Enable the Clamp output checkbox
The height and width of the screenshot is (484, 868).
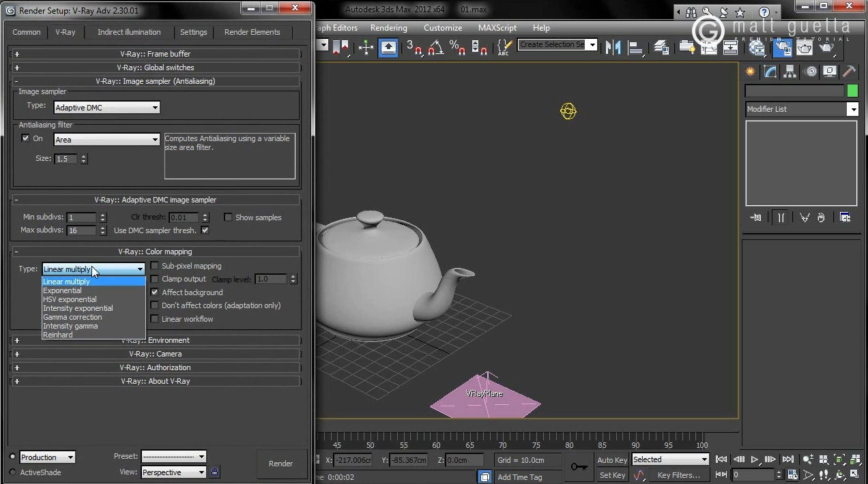pyautogui.click(x=155, y=279)
